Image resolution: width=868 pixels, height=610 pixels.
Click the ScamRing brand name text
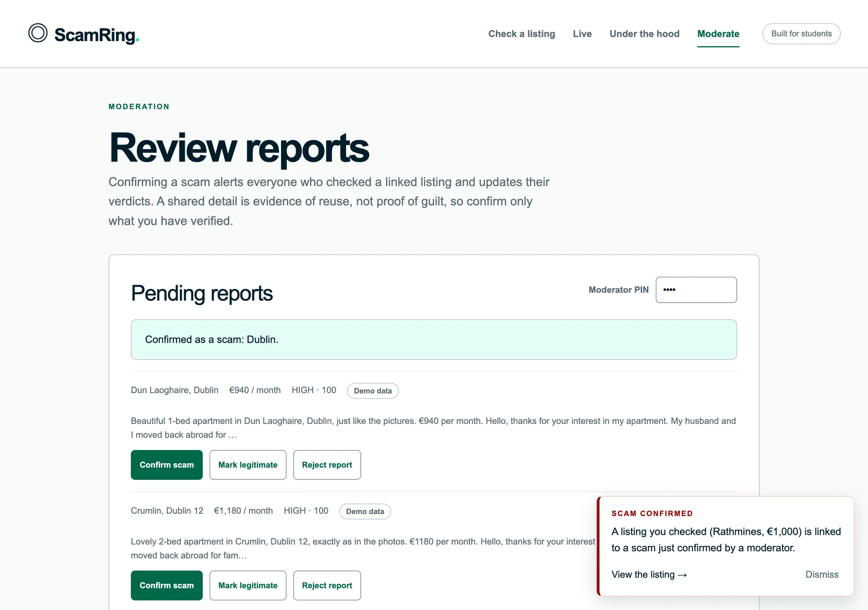coord(96,35)
